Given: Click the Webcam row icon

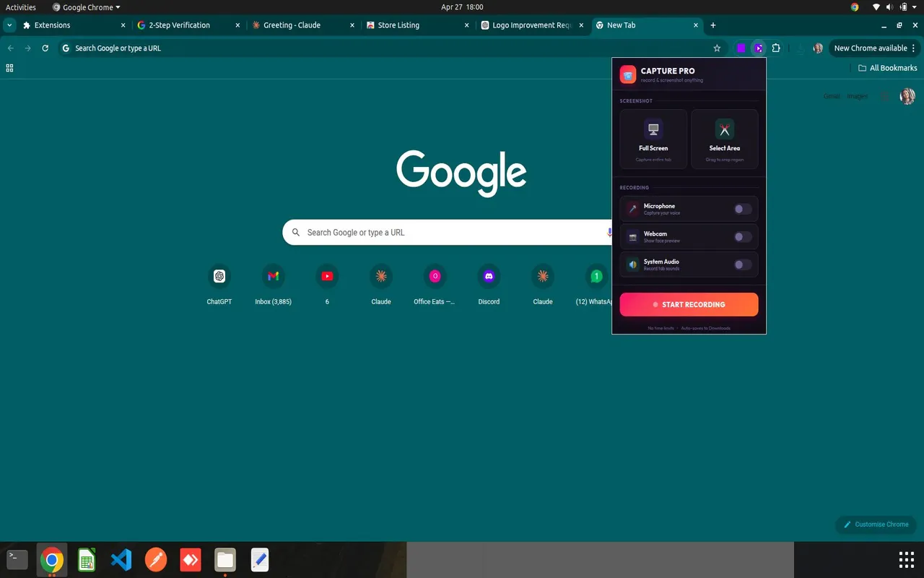Looking at the screenshot, I should coord(632,237).
